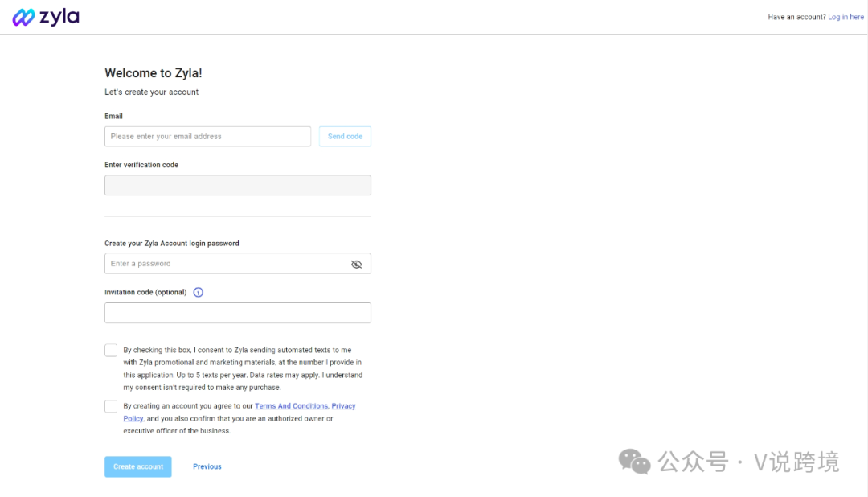
Task: Click the 'Enter a password' field
Action: pyautogui.click(x=237, y=264)
